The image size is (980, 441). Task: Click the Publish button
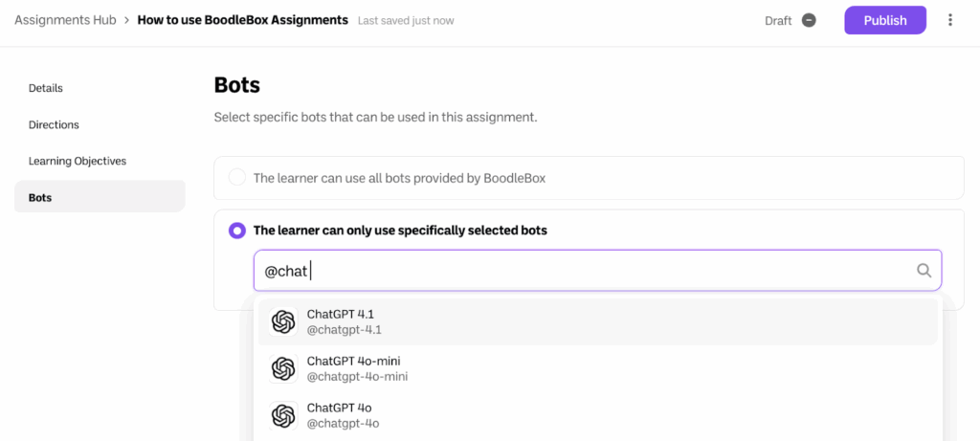click(884, 20)
